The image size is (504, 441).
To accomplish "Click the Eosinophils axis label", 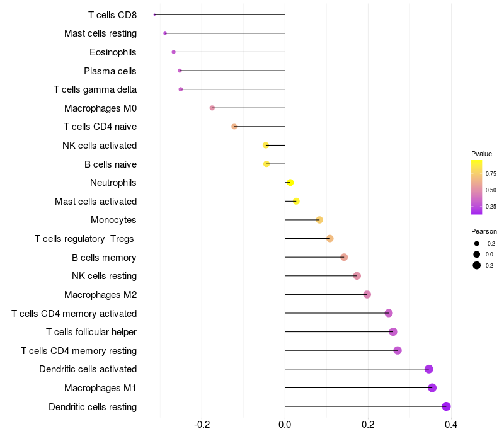I will click(113, 52).
